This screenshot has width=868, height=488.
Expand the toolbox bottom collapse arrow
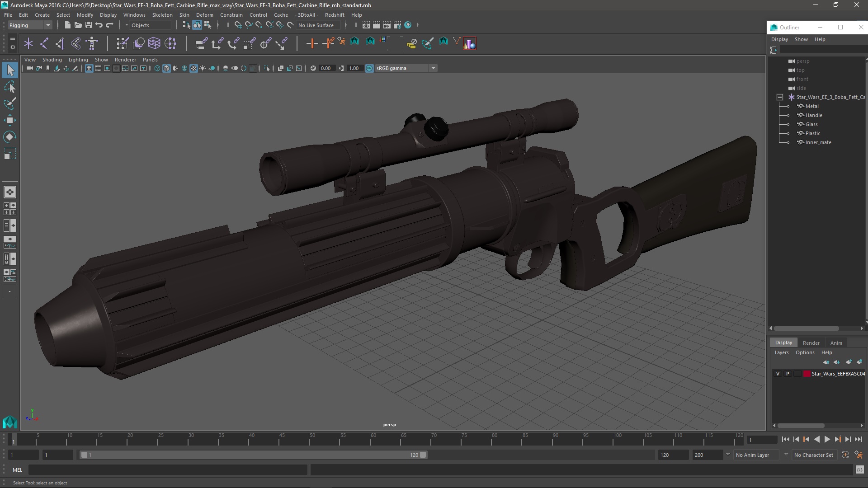tap(10, 292)
